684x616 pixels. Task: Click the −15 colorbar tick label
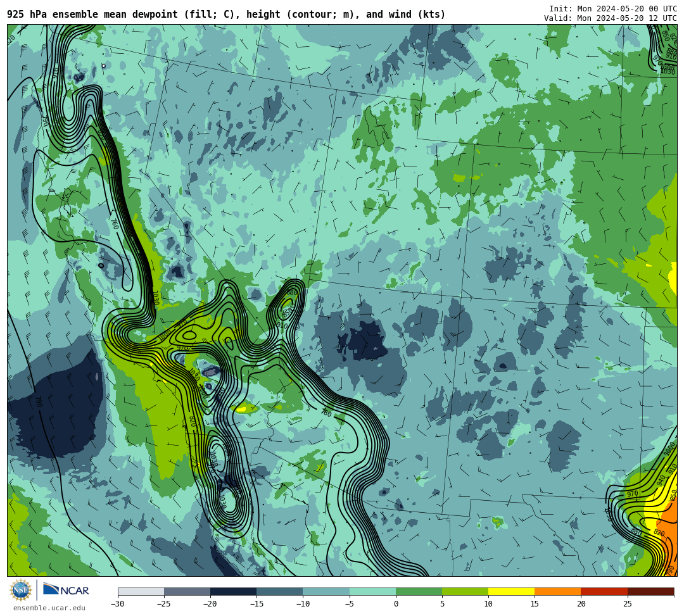[x=256, y=604]
